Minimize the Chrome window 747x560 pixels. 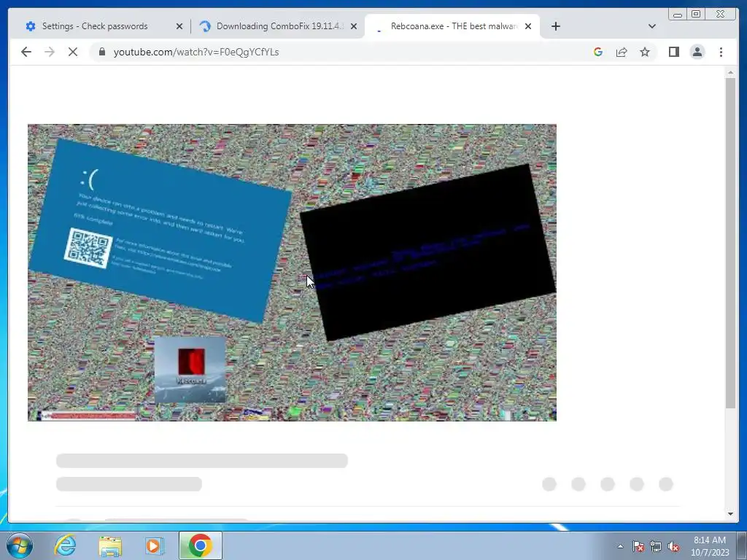(x=678, y=15)
